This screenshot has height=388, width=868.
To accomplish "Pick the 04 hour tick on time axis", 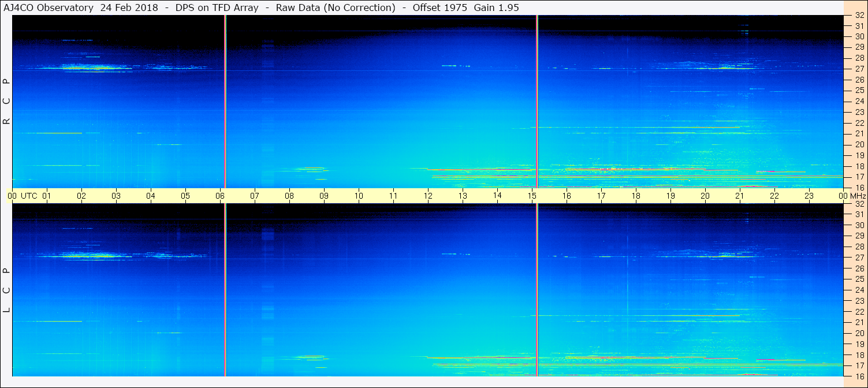I will (x=151, y=196).
